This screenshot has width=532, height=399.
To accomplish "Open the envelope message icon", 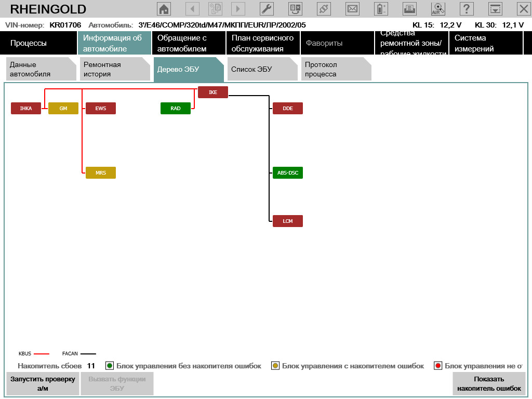I will point(352,9).
